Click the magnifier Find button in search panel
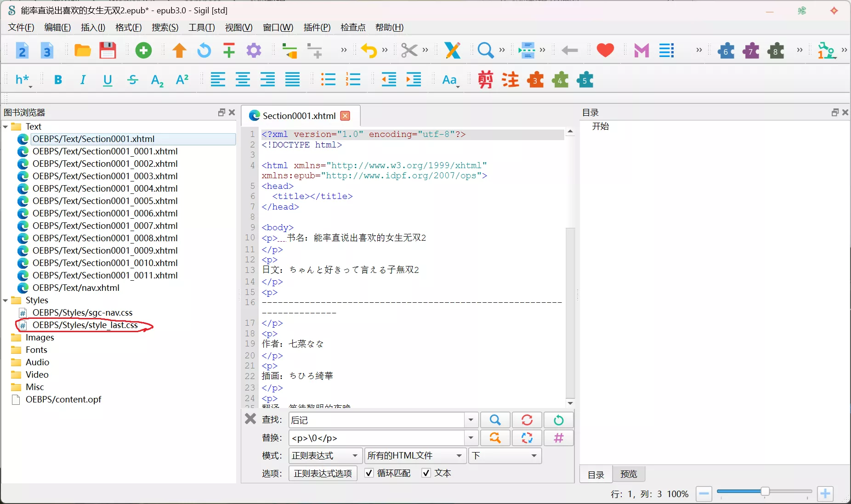The image size is (851, 504). pos(495,420)
